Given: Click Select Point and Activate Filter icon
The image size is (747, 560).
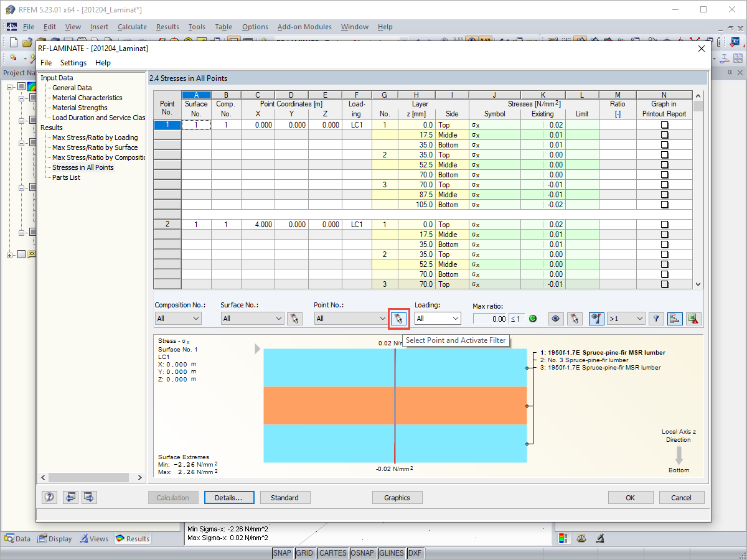Looking at the screenshot, I should [399, 319].
